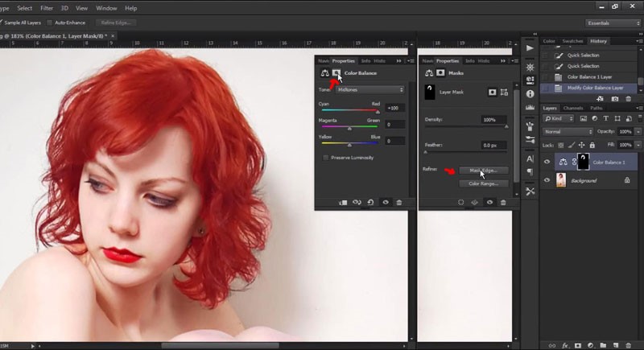Open Paragraph panel icon in side dock
The image size is (644, 350).
[x=530, y=172]
